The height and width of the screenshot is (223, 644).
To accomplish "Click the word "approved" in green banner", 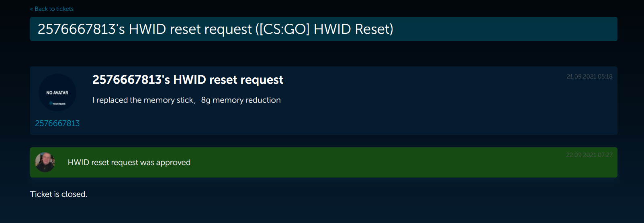I will [173, 162].
